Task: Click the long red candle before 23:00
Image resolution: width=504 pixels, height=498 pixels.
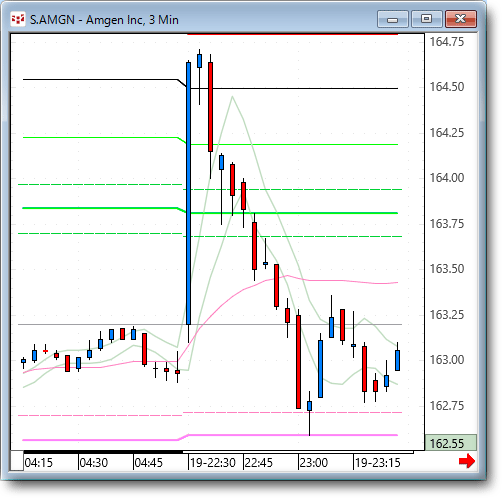Action: 298,362
